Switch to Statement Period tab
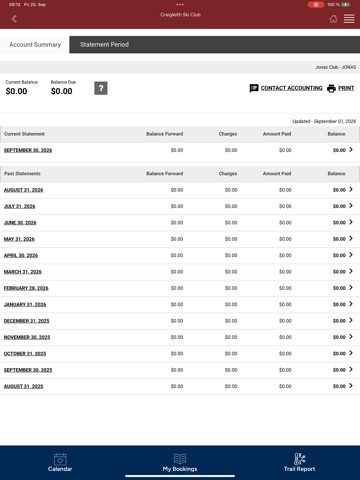 point(104,45)
